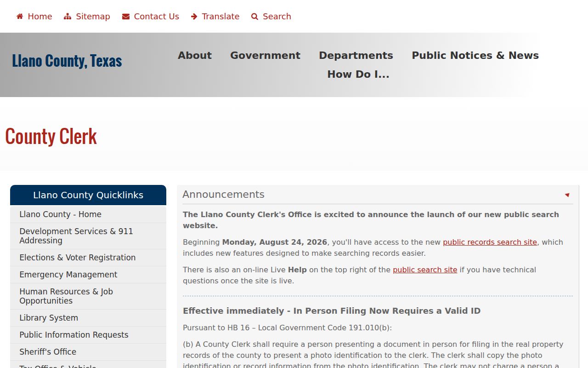Open the Government menu
Screen dimensions: 588x368
pos(265,55)
